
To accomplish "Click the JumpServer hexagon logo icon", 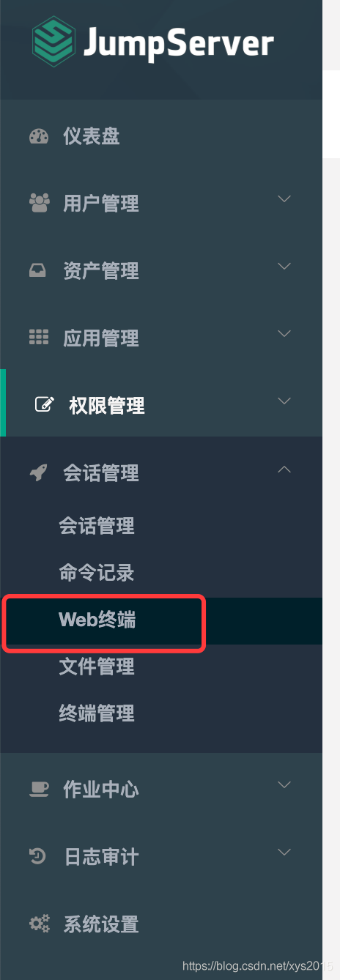I will (x=53, y=42).
